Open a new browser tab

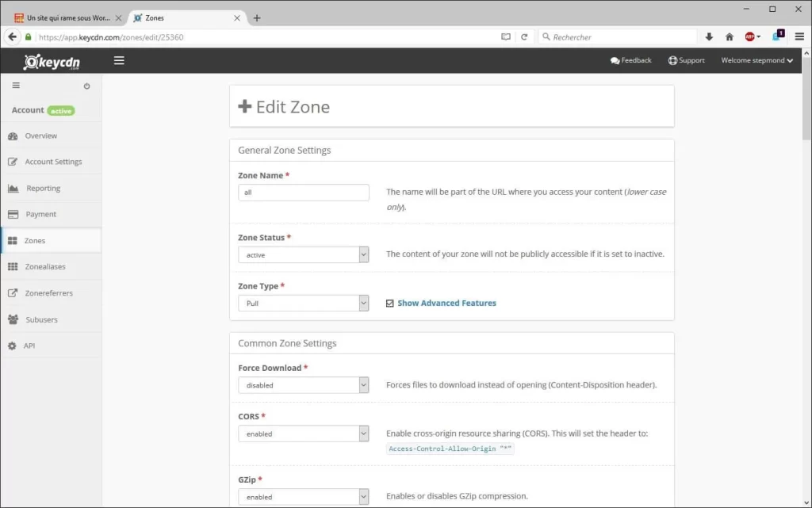pyautogui.click(x=257, y=18)
